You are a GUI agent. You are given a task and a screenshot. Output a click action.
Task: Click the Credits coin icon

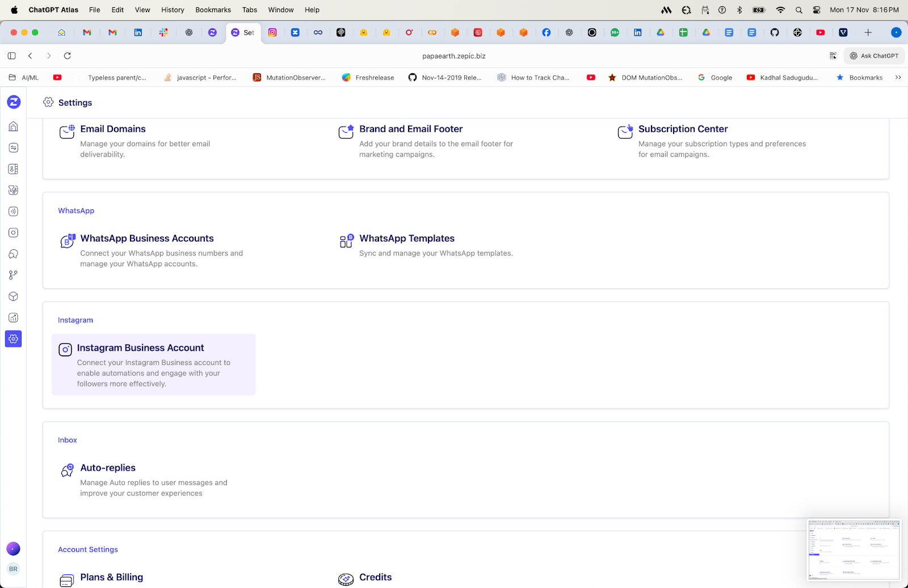[x=346, y=579]
